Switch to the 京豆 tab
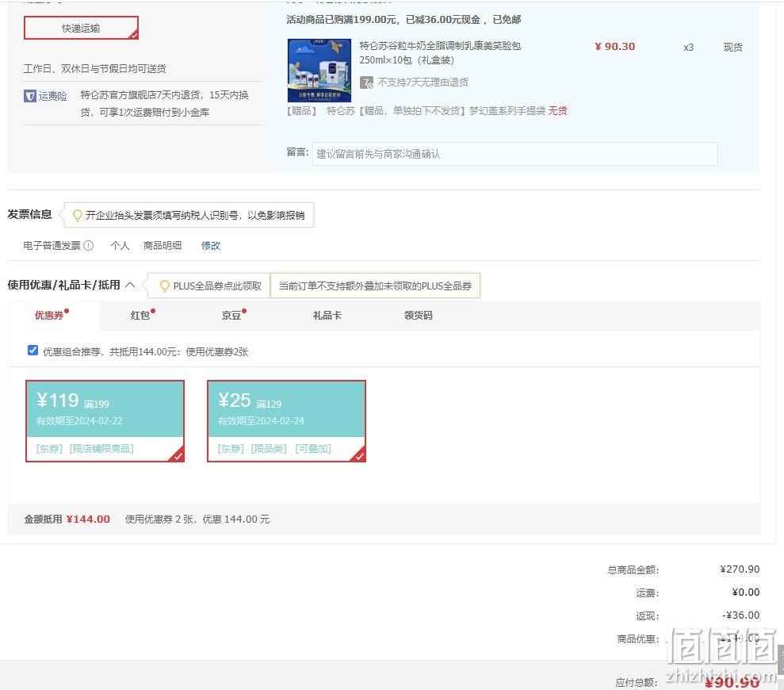784x690 pixels. coord(231,315)
